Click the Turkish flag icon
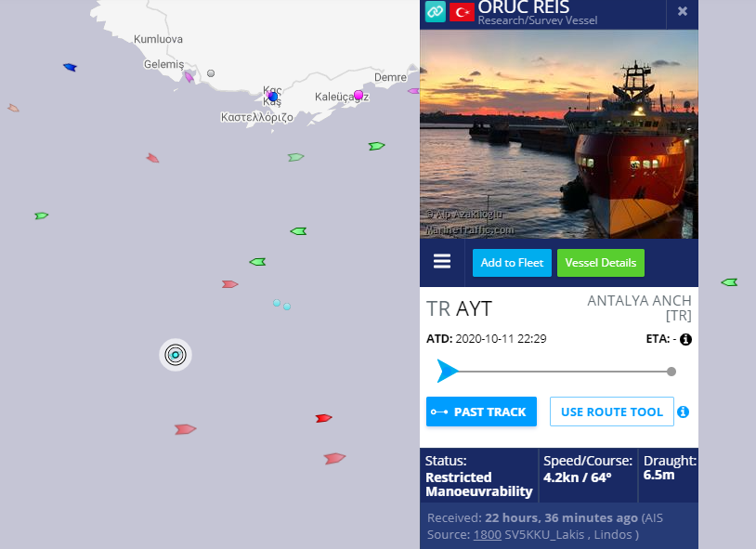 462,12
